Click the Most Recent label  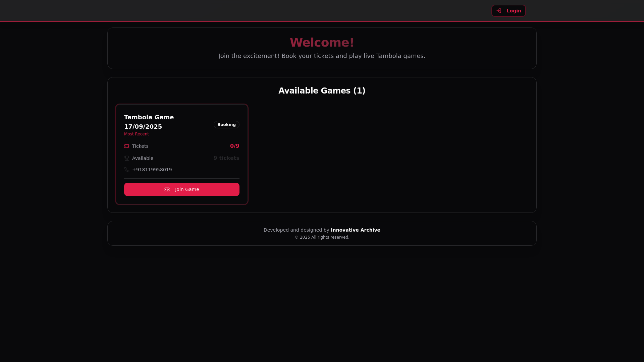137,134
